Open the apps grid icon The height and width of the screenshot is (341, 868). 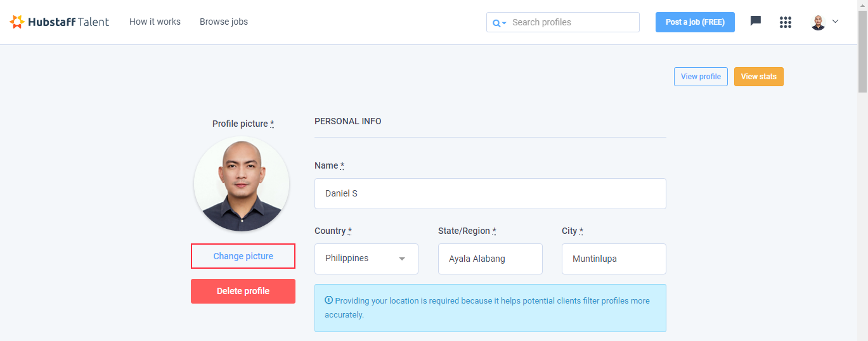(786, 22)
